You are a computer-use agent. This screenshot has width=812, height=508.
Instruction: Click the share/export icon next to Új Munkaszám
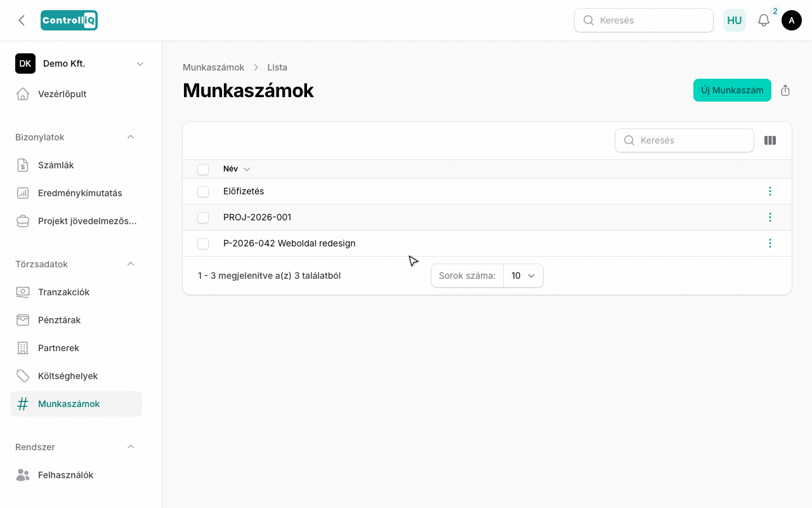785,90
